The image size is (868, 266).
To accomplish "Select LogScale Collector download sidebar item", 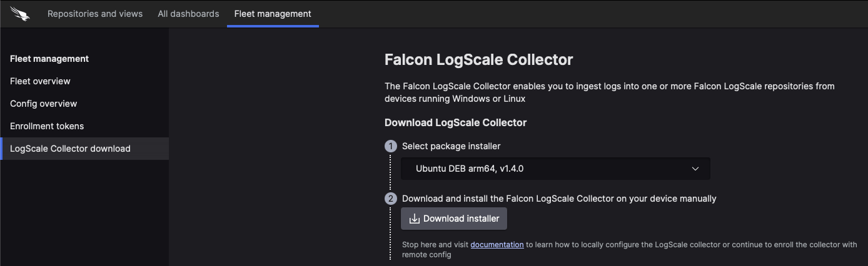I will pyautogui.click(x=84, y=149).
